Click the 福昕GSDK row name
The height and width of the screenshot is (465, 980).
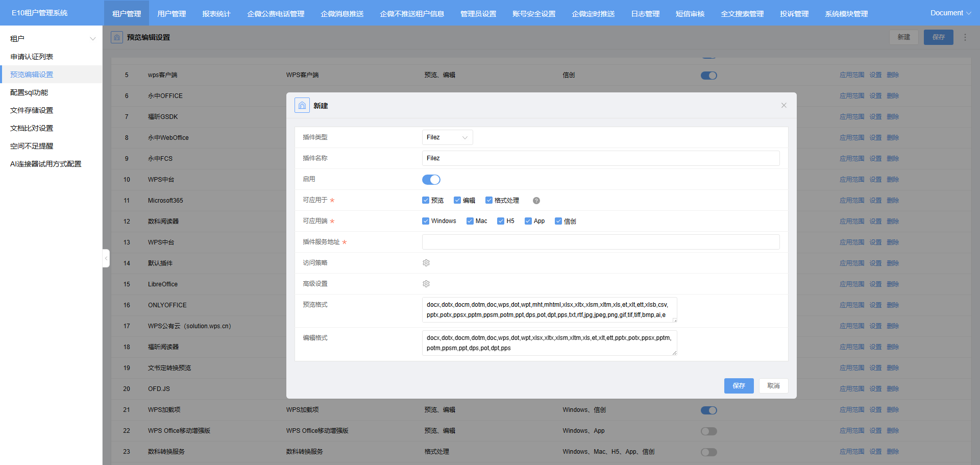coord(163,117)
